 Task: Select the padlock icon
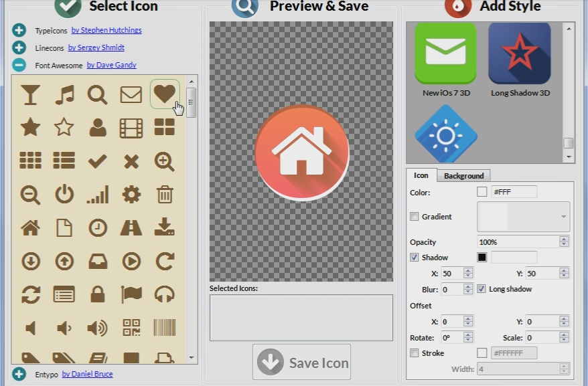tap(98, 294)
